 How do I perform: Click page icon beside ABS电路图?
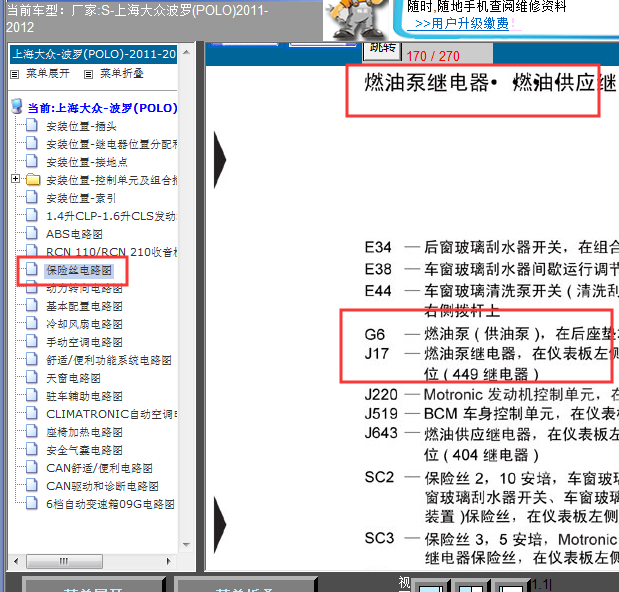pos(32,233)
